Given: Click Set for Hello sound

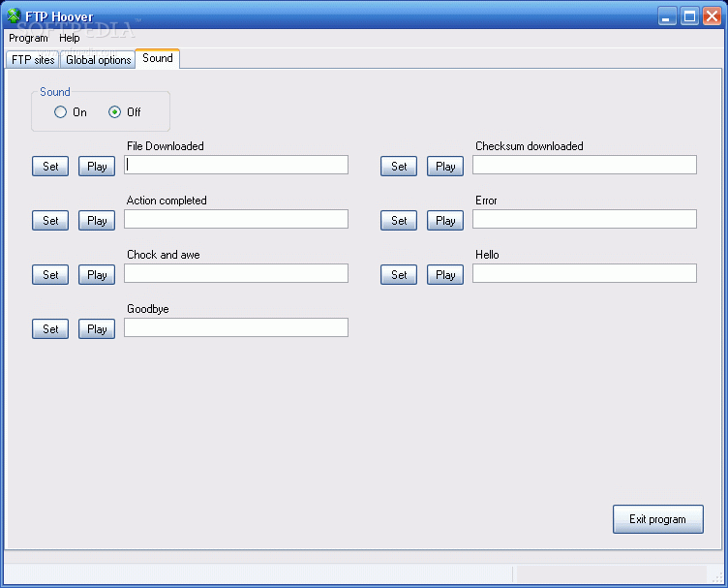Looking at the screenshot, I should pyautogui.click(x=399, y=275).
